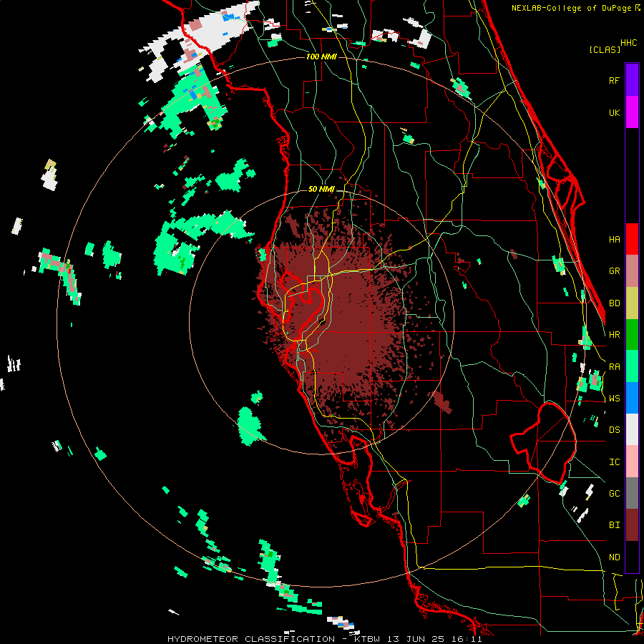644x644 pixels.
Task: Click the DS legend label
Action: pyautogui.click(x=614, y=430)
